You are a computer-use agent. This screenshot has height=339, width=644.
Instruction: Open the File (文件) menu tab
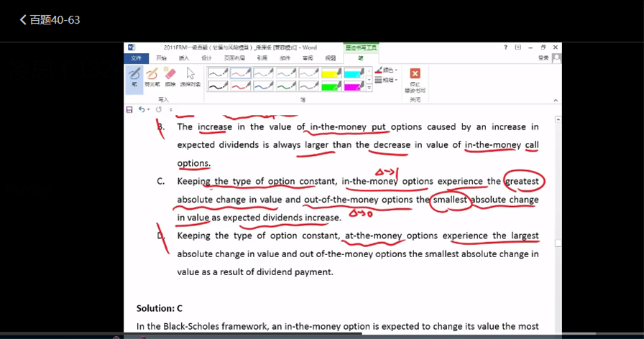click(x=136, y=58)
